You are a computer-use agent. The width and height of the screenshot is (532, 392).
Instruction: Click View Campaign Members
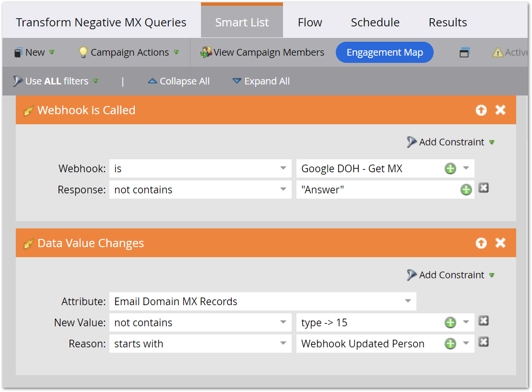click(262, 53)
